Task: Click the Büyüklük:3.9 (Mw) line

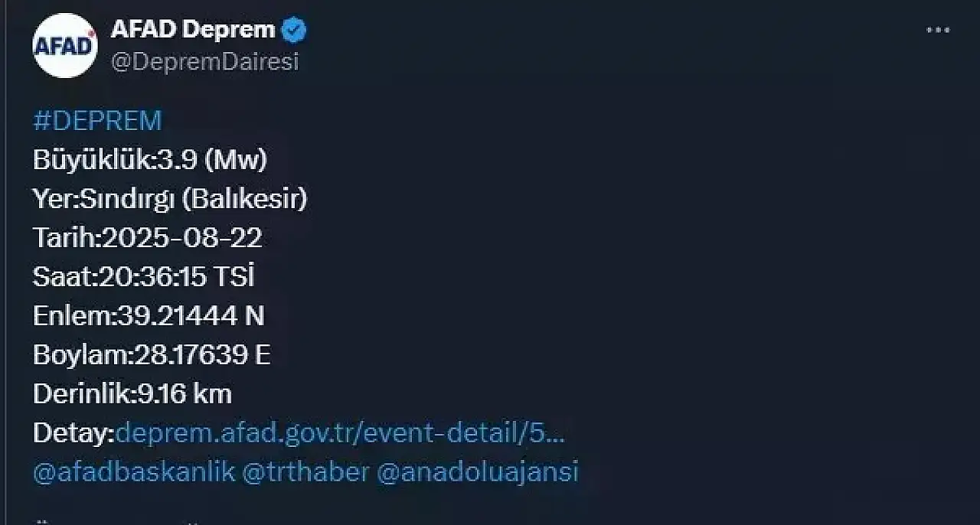Action: 150,160
